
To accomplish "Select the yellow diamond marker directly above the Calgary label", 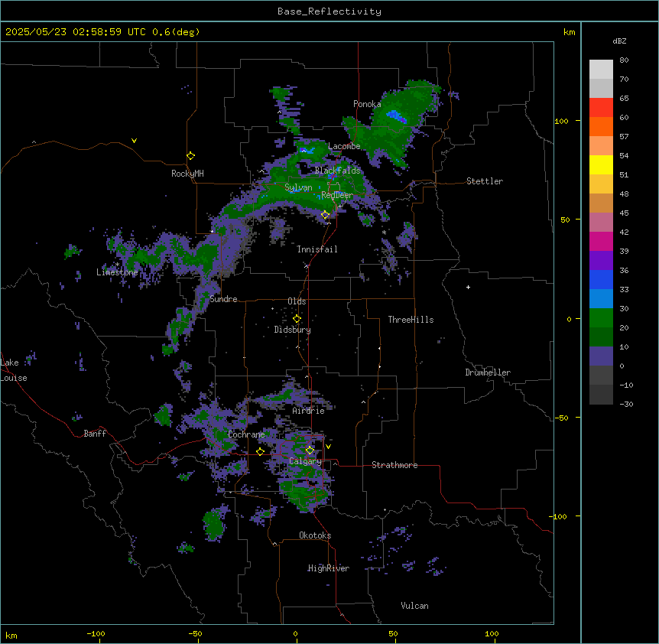I will coord(310,450).
